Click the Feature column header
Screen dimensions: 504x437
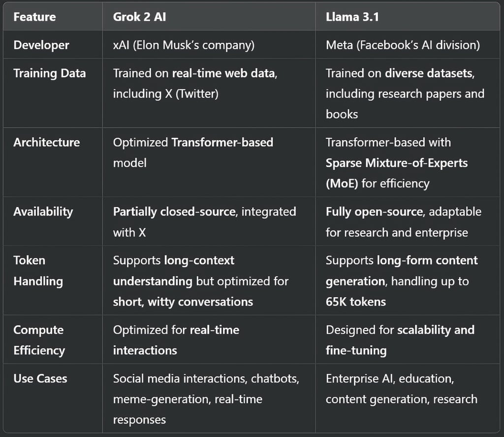click(35, 17)
